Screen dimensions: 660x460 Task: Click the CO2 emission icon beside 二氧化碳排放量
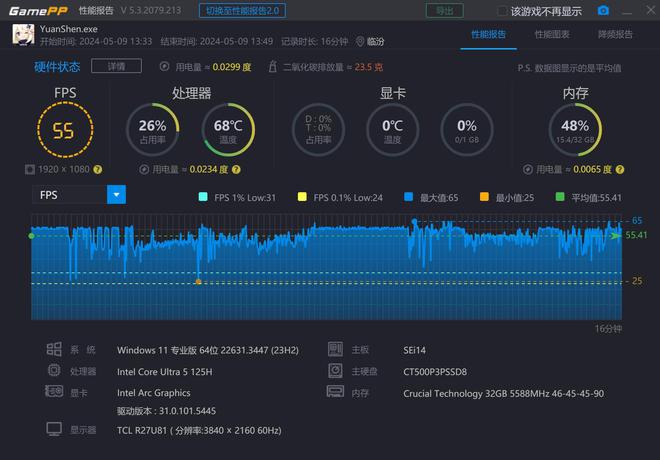coord(273,66)
